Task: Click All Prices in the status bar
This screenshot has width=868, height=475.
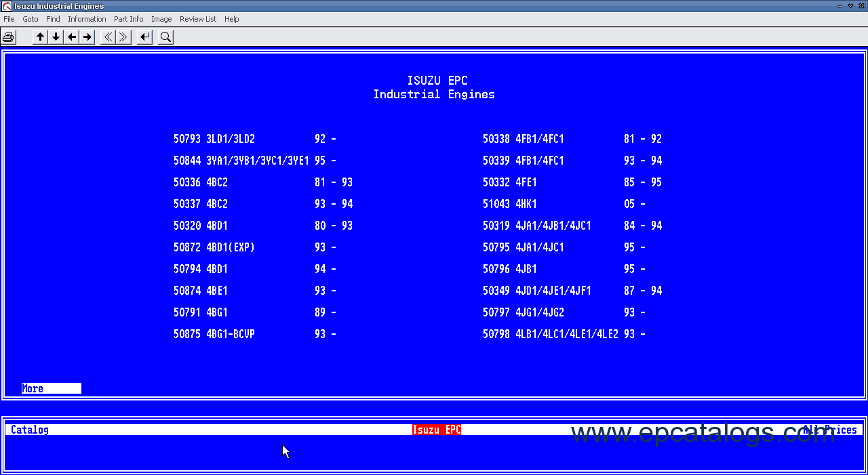Action: click(x=830, y=430)
